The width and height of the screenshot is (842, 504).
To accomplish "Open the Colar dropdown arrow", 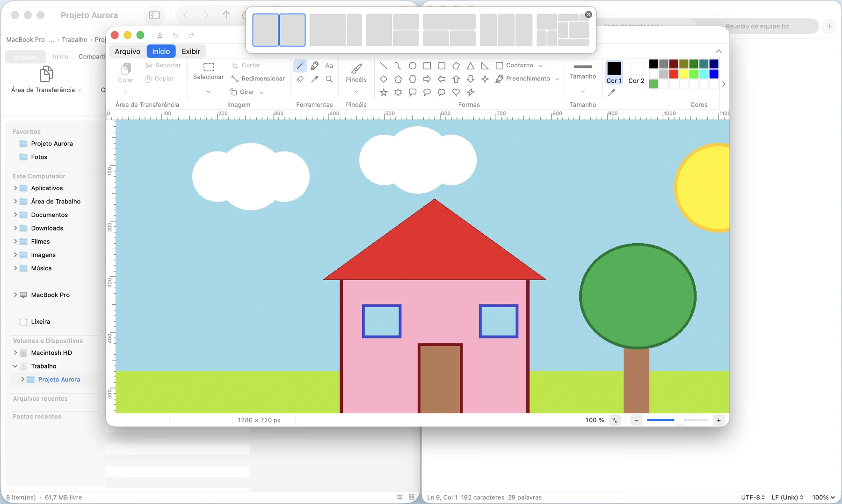I will 126,92.
